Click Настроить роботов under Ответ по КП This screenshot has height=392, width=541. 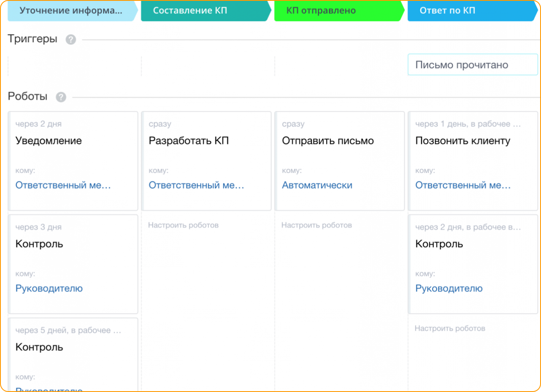click(450, 328)
